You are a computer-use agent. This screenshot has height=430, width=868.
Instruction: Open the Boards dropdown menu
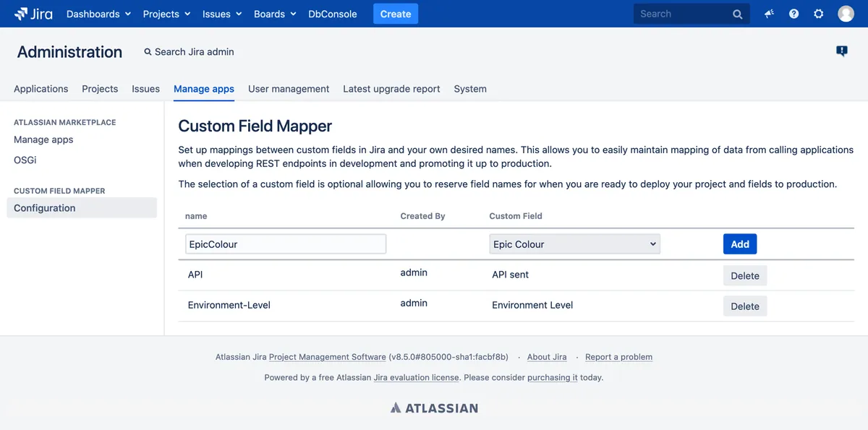[x=275, y=14]
